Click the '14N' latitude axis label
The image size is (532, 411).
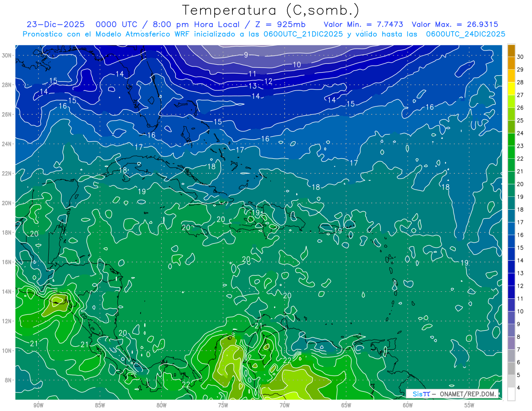(7, 291)
